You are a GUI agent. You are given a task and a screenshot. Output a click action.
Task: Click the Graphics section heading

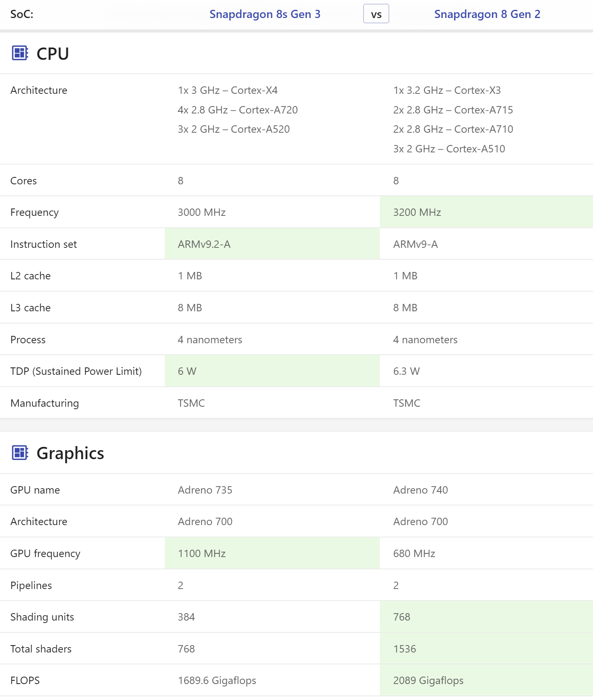click(70, 453)
